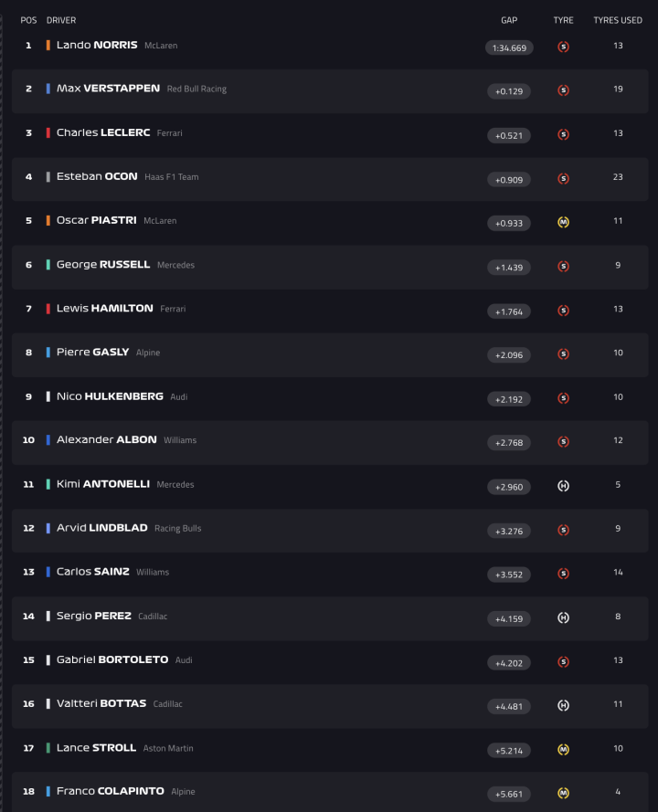Click the soft tyre icon for Lando Norris
Image resolution: width=658 pixels, height=812 pixels.
pos(563,47)
